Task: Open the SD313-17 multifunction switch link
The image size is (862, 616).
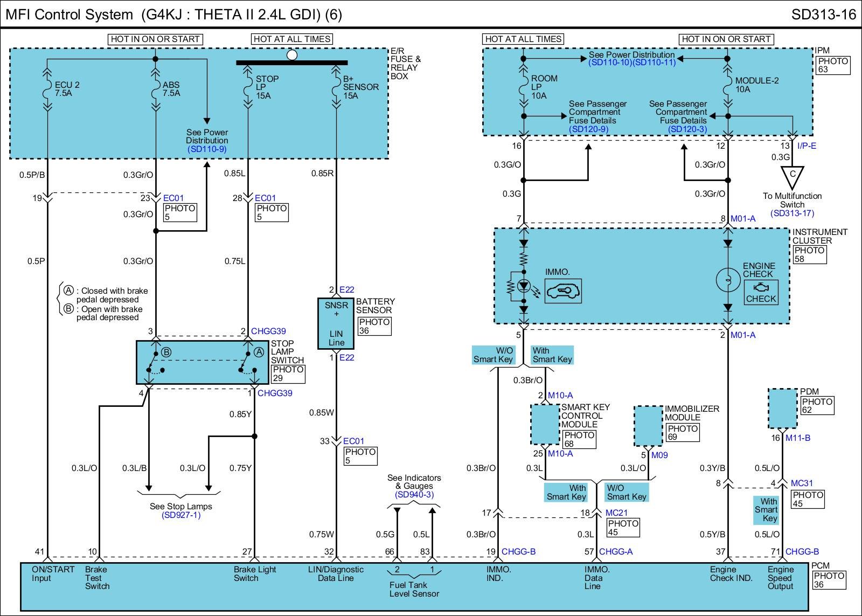Action: (792, 213)
